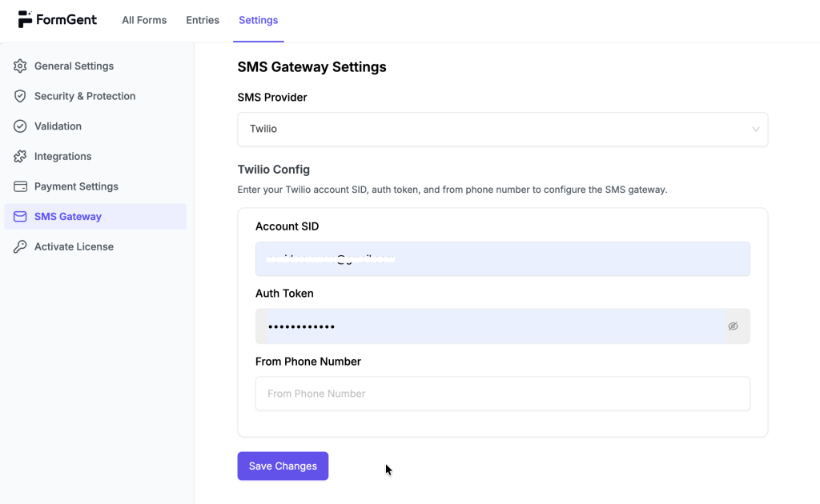Image resolution: width=820 pixels, height=504 pixels.
Task: Click the Payment Settings card icon
Action: click(20, 186)
